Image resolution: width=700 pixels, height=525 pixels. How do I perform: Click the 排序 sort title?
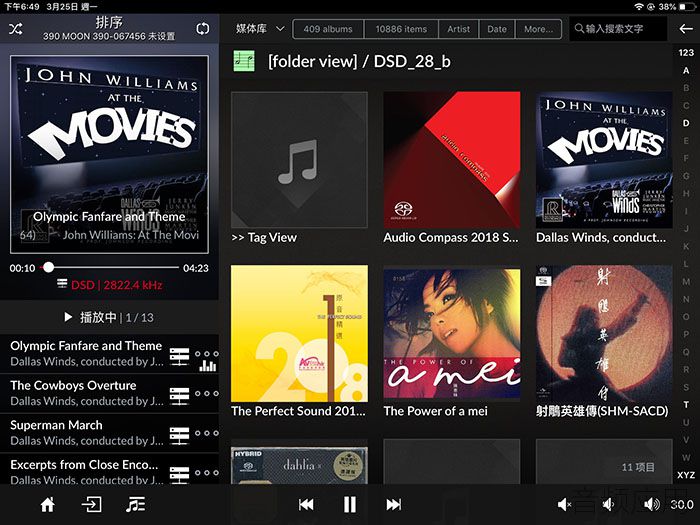pyautogui.click(x=109, y=22)
